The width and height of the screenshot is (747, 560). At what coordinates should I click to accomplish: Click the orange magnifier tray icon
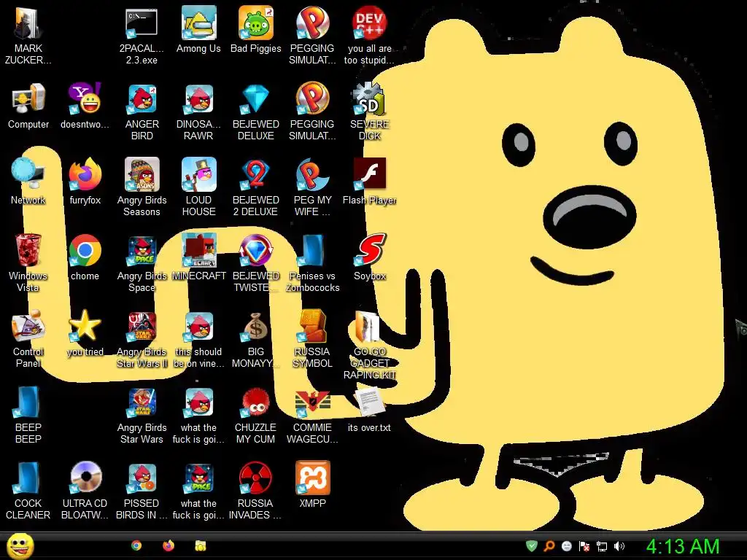[549, 546]
